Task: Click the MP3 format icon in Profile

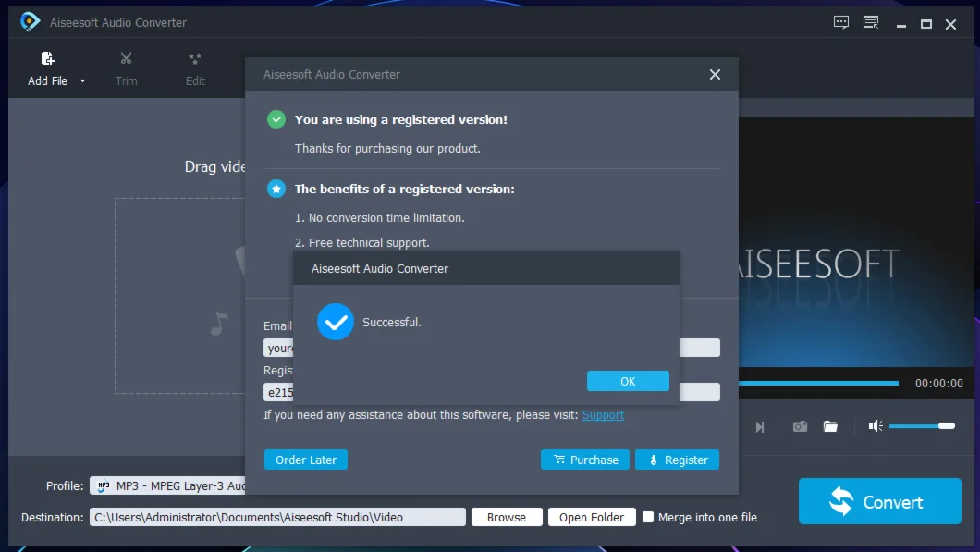Action: pyautogui.click(x=104, y=485)
